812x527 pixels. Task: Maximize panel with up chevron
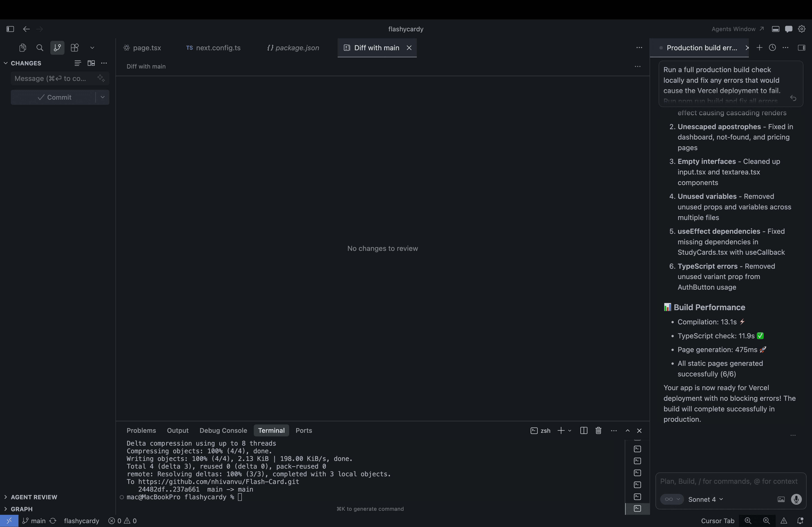(x=627, y=431)
